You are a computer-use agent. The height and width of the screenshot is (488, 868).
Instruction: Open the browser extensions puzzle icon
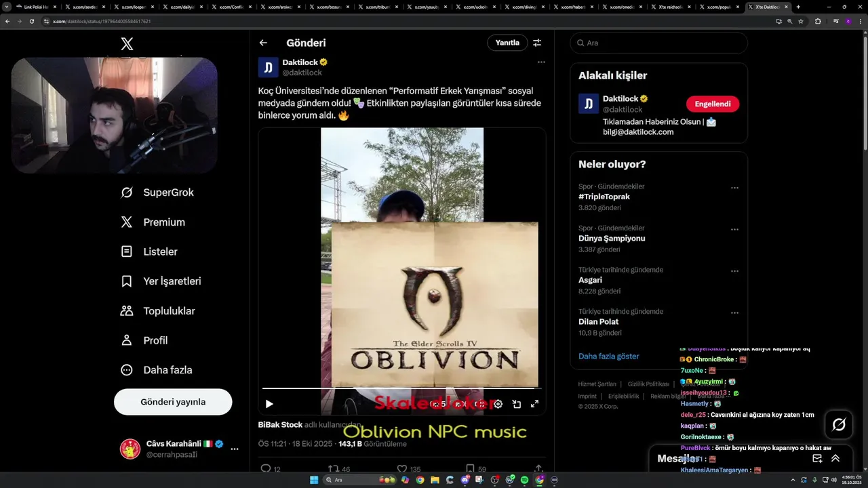point(818,21)
